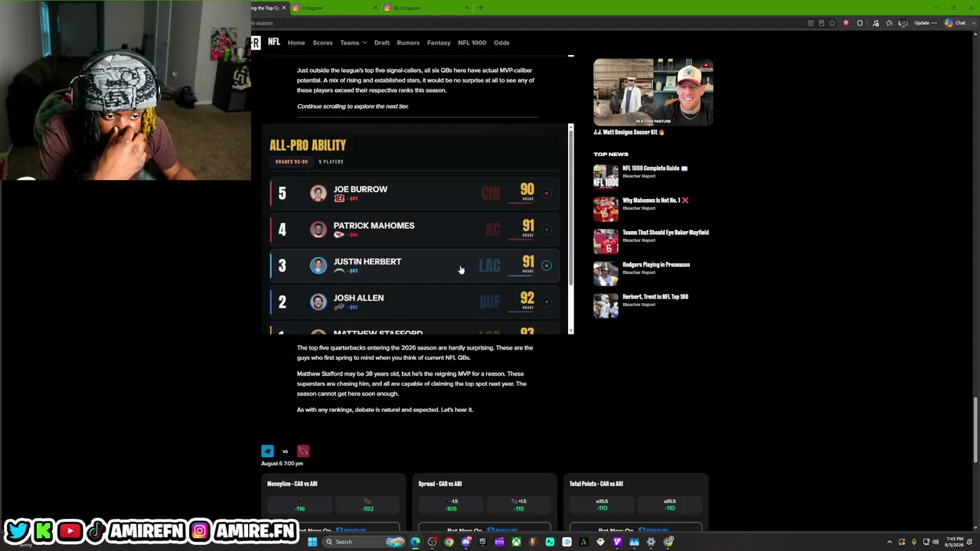Click Joe Burrow's player avatar
The height and width of the screenshot is (551, 980).
(318, 193)
